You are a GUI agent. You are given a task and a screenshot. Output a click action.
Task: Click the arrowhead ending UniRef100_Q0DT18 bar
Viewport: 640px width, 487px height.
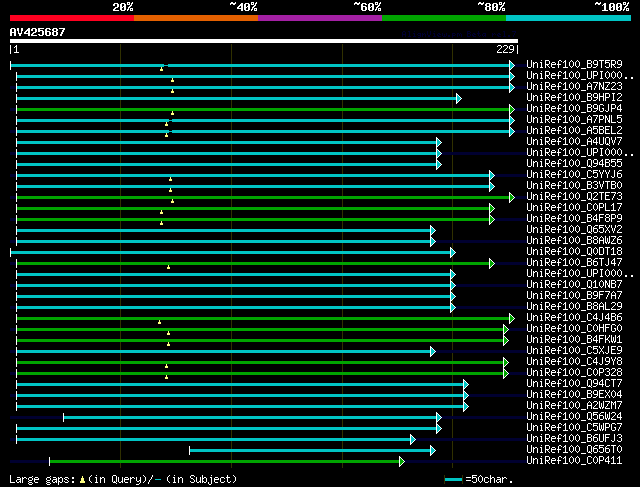point(453,253)
